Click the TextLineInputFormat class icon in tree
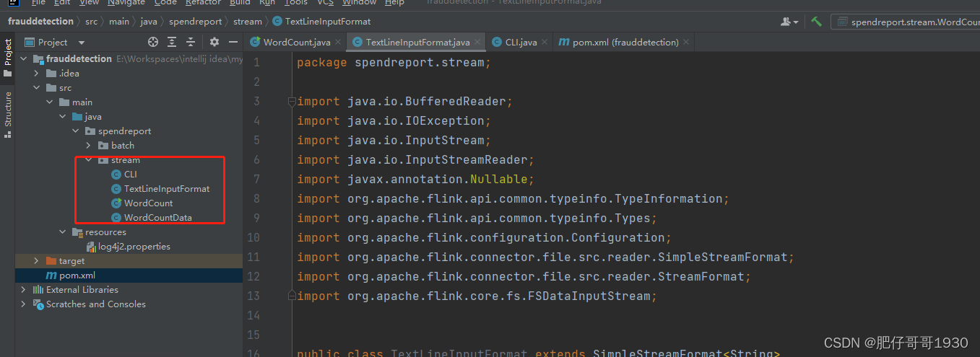The image size is (980, 357). tap(116, 188)
